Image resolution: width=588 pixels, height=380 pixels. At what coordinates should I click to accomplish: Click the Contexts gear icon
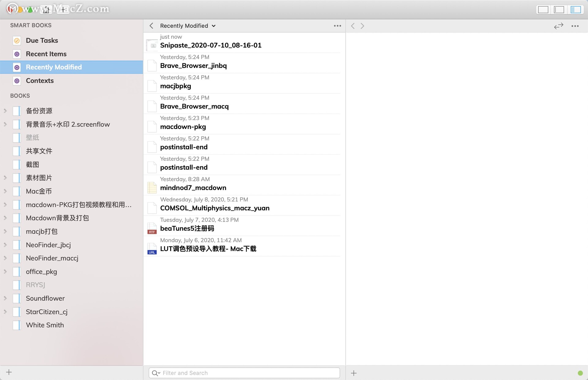[x=17, y=81]
